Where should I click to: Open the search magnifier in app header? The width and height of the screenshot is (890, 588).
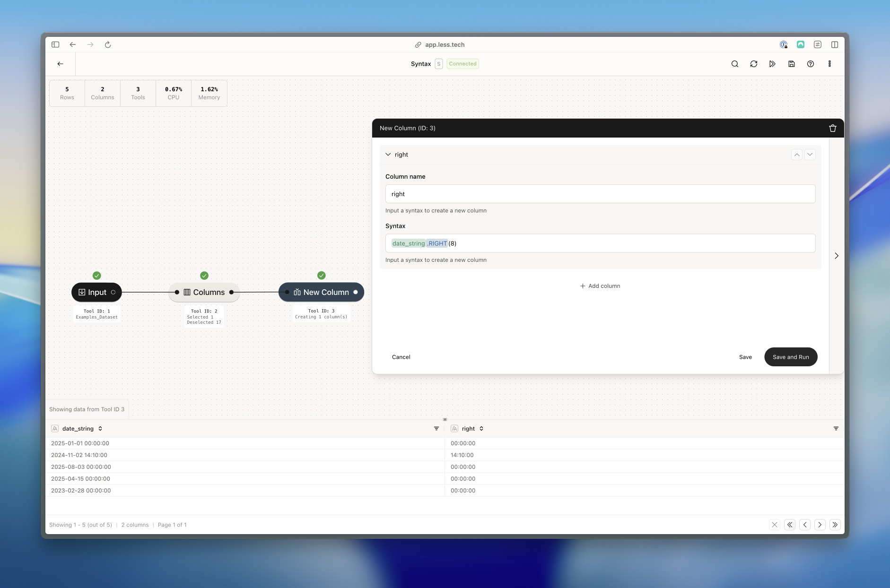coord(735,64)
